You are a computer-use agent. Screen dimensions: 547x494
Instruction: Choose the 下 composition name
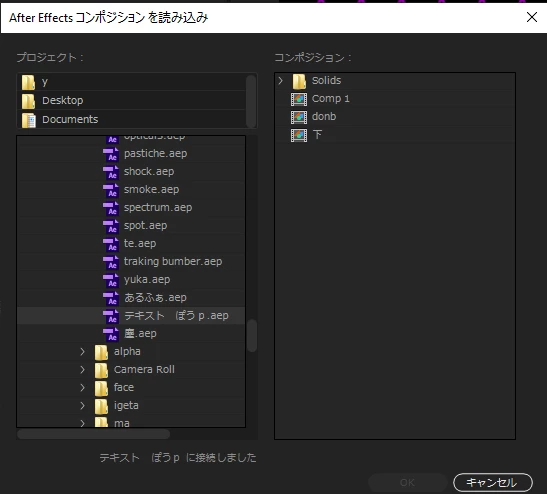tap(317, 135)
